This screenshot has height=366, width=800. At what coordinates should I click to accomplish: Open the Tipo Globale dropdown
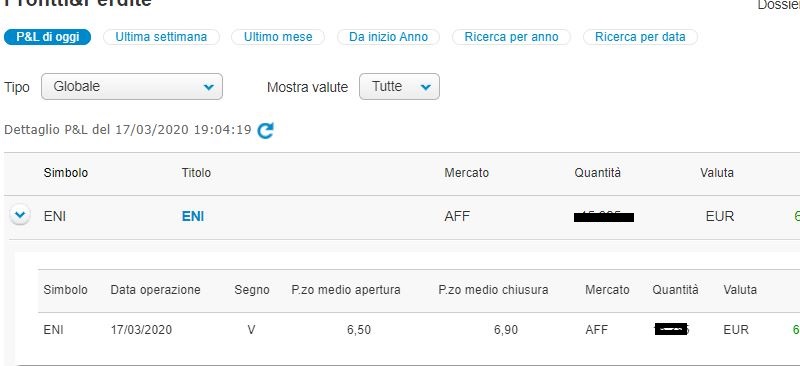132,87
